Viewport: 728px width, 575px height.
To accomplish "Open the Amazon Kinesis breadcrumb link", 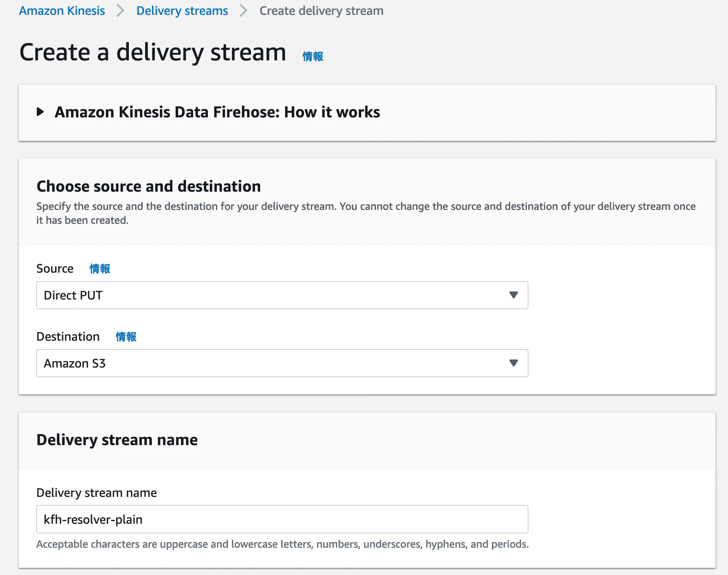I will (x=62, y=11).
